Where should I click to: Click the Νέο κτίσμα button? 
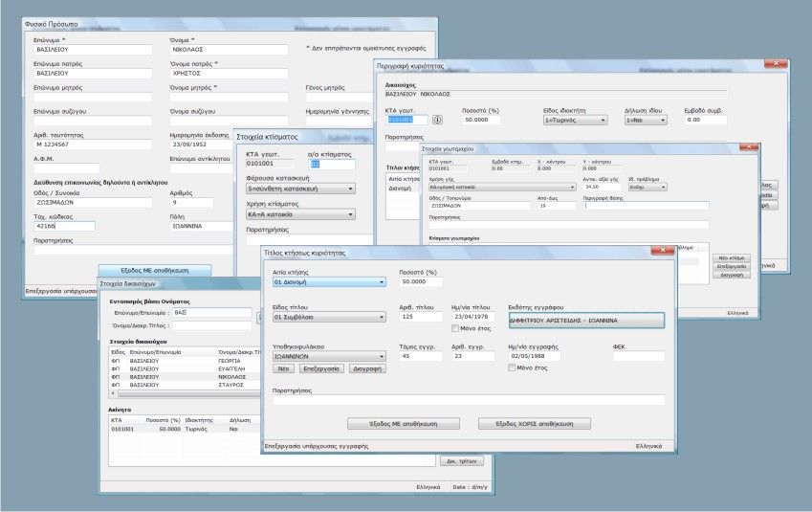coord(731,257)
